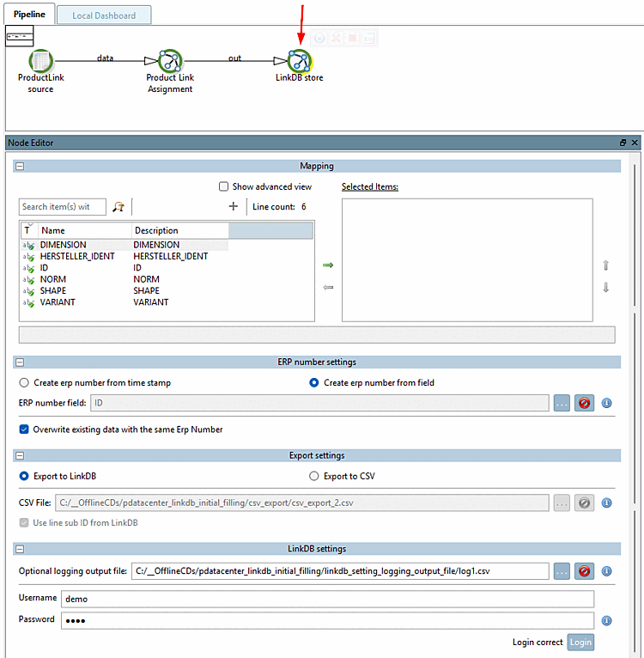
Task: Click the search magnifier icon in Mapping
Action: (118, 206)
